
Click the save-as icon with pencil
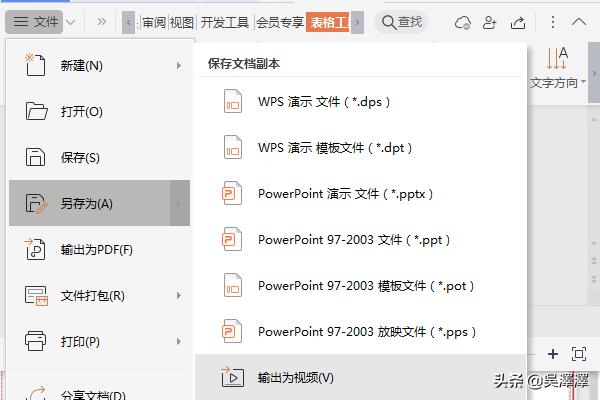coord(36,203)
